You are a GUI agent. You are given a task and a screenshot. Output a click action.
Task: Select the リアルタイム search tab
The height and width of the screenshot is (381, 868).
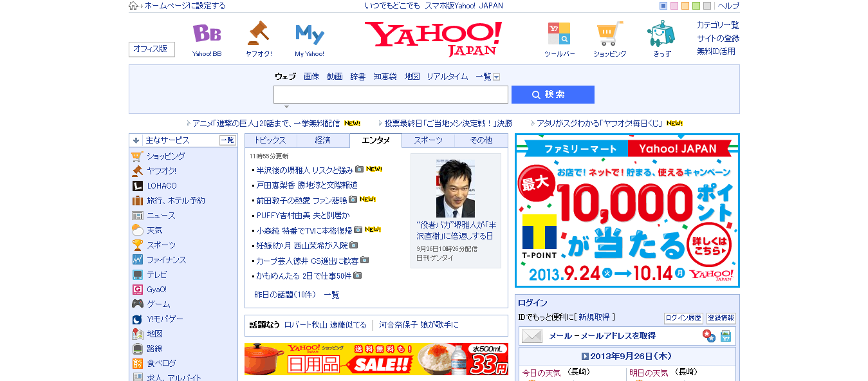[447, 77]
